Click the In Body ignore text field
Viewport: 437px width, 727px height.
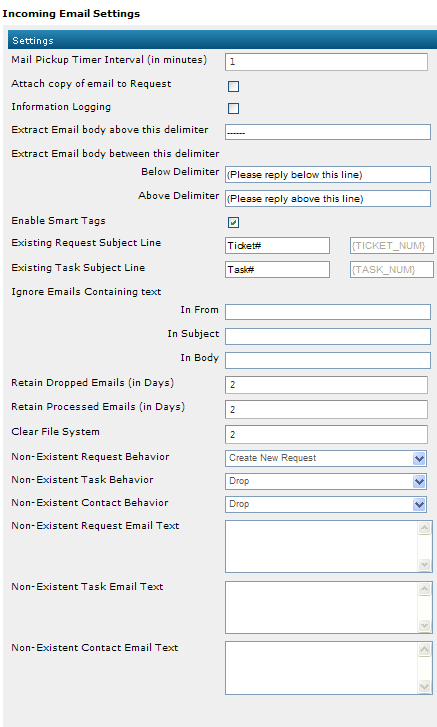[x=328, y=360]
